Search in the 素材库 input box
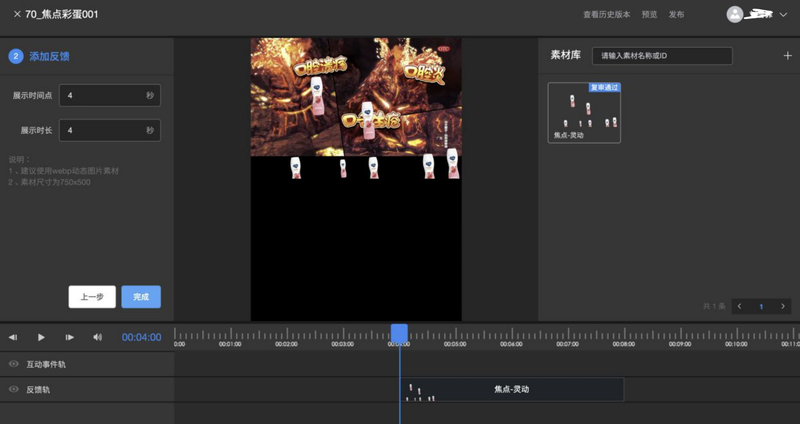The height and width of the screenshot is (424, 800). coord(662,56)
